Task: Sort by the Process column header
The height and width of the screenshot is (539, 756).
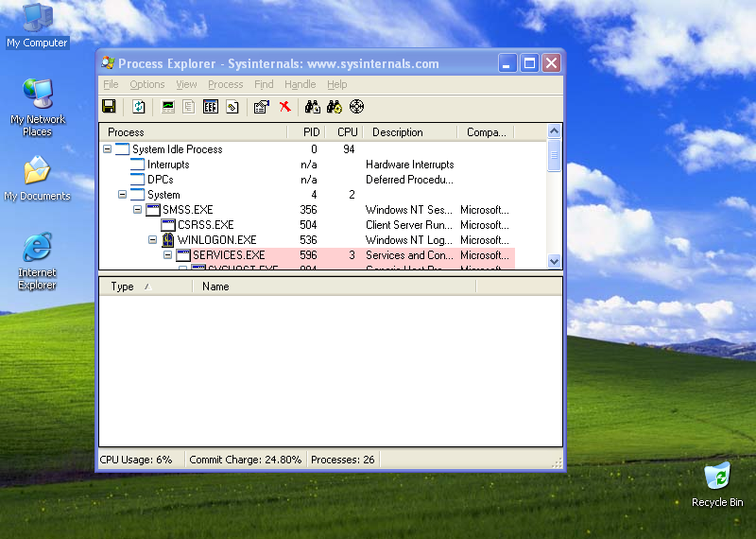Action: [x=193, y=131]
